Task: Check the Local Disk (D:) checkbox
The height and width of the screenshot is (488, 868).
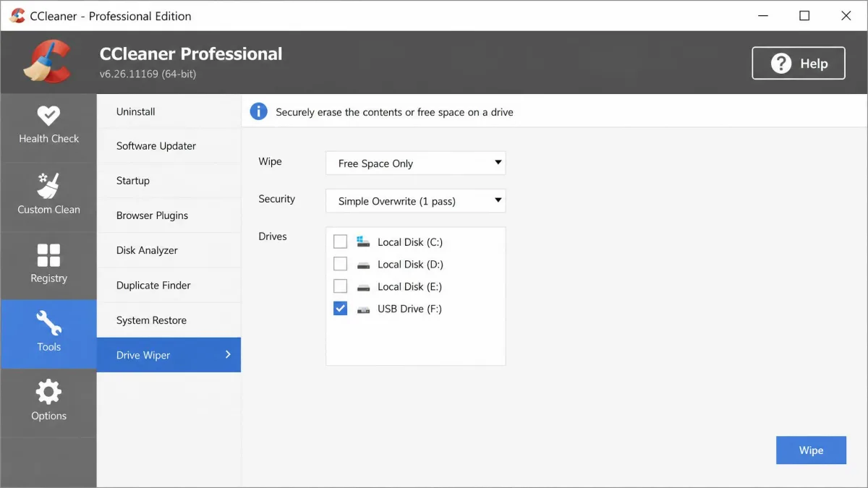Action: point(340,264)
